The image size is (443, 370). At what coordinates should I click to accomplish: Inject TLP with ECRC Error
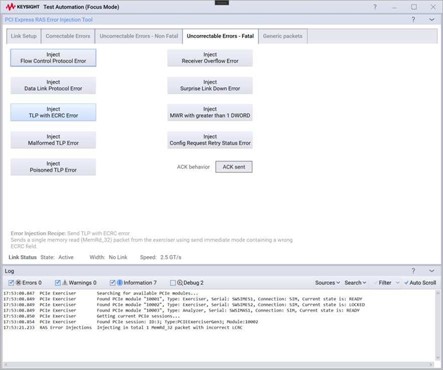53,112
